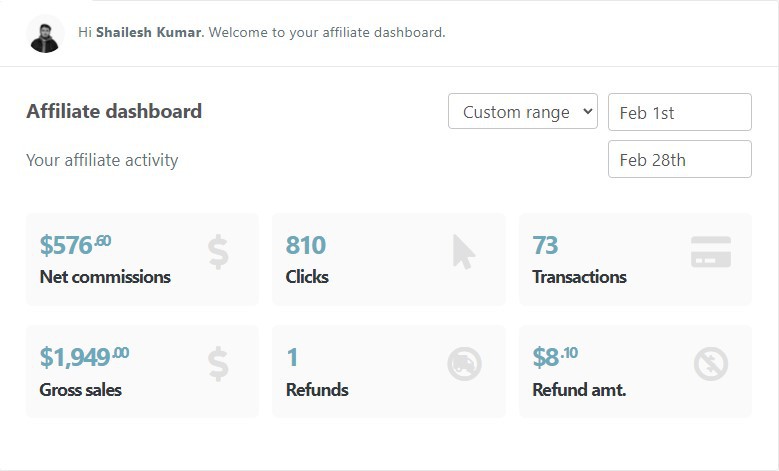Click the $1,949.00 gross sales value

pyautogui.click(x=84, y=357)
